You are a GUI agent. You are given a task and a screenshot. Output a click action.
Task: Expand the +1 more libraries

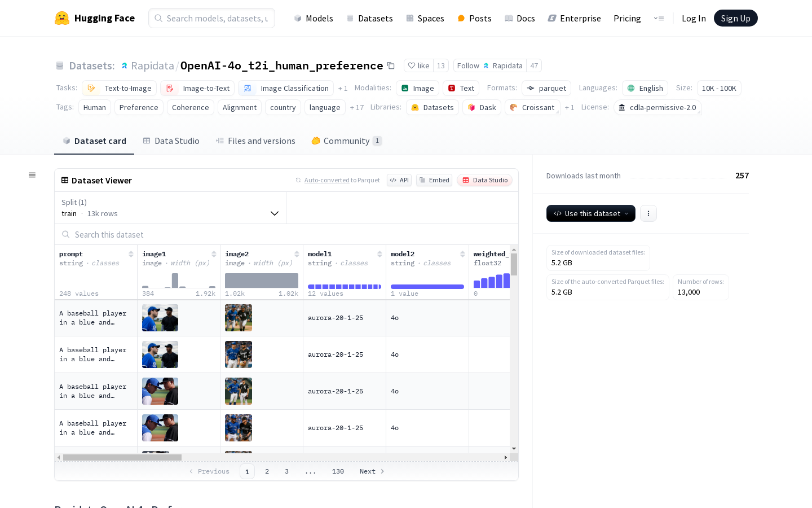tap(570, 107)
